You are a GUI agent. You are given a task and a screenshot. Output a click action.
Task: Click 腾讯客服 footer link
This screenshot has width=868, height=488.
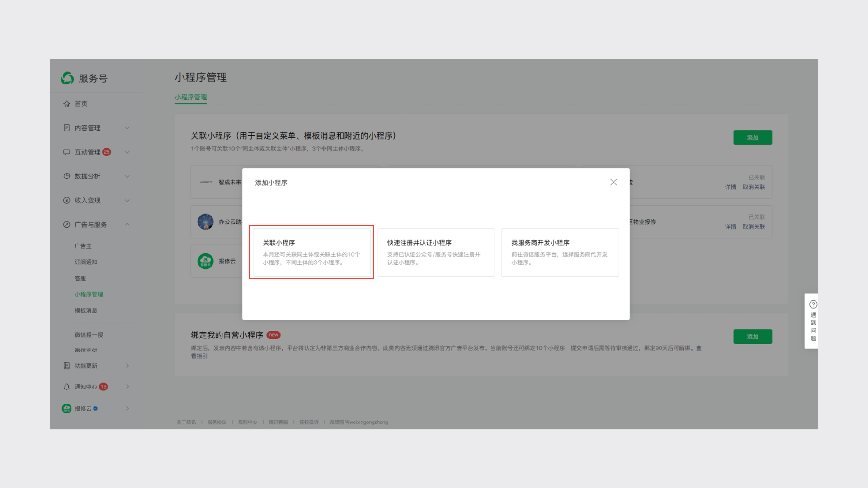click(278, 422)
